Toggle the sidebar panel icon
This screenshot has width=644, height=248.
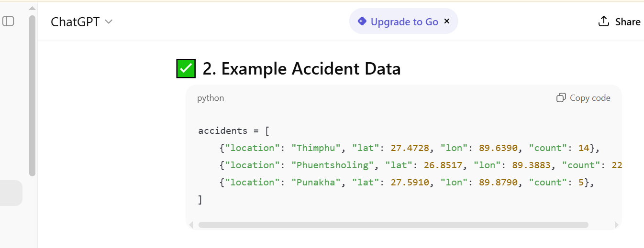click(x=9, y=21)
